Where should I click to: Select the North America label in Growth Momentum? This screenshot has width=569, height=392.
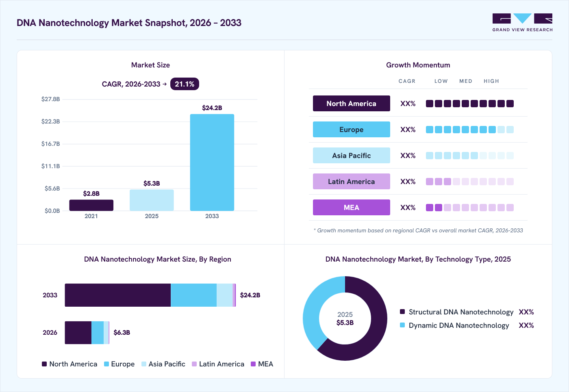tap(352, 104)
